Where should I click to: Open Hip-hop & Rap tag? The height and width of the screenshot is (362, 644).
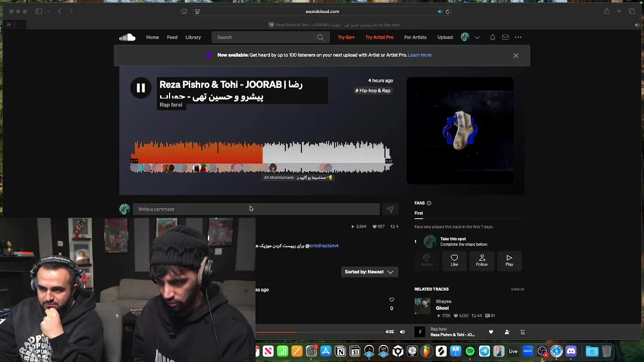coord(373,90)
